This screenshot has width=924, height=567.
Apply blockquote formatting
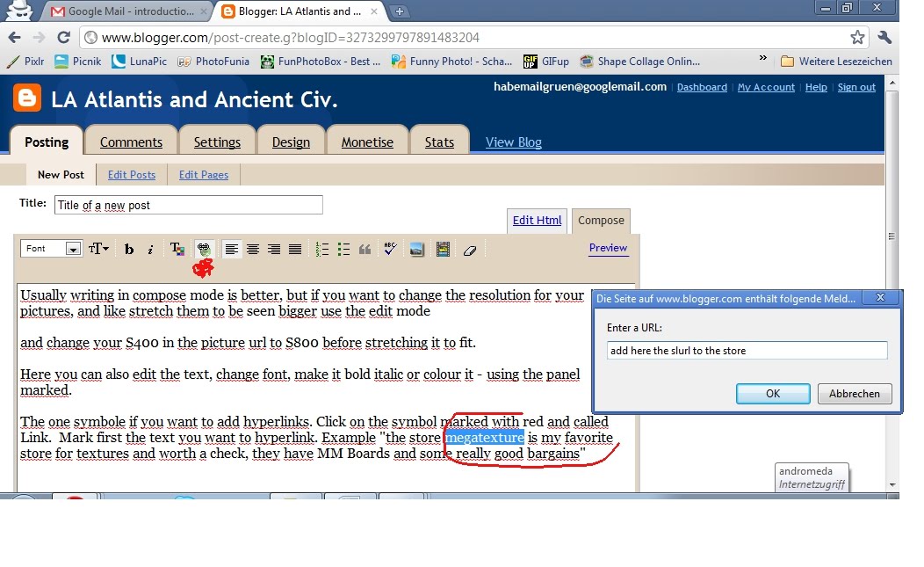[x=365, y=250]
